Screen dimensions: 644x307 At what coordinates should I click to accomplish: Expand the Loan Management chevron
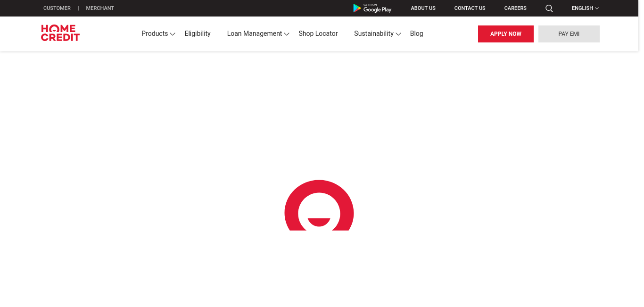click(x=287, y=34)
